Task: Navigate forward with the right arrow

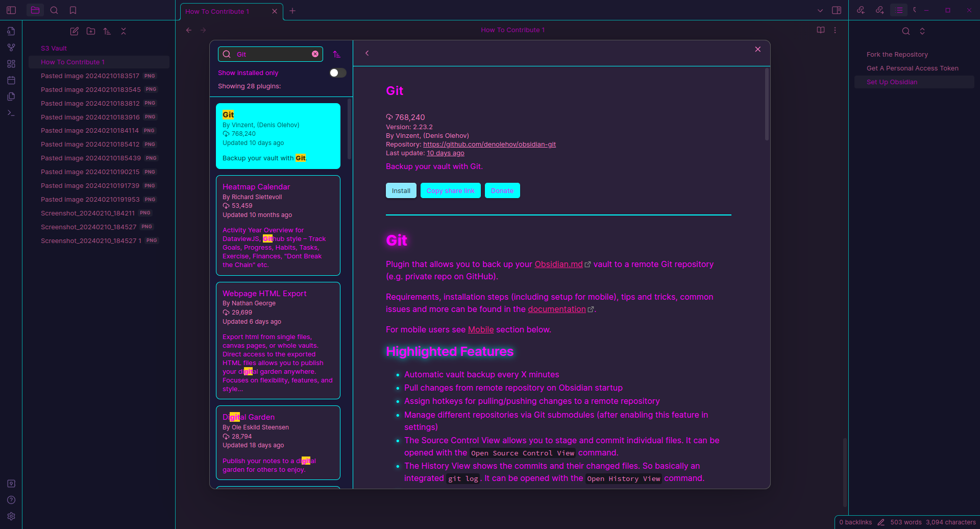Action: click(x=203, y=30)
